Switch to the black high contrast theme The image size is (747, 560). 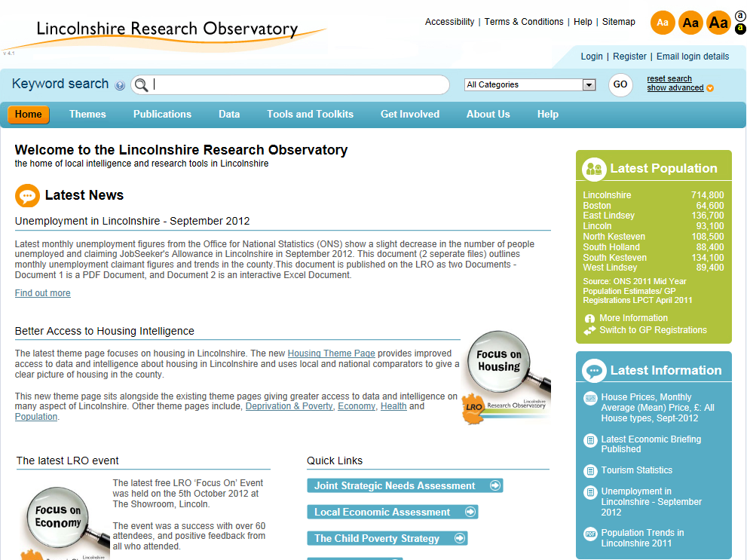tap(740, 29)
